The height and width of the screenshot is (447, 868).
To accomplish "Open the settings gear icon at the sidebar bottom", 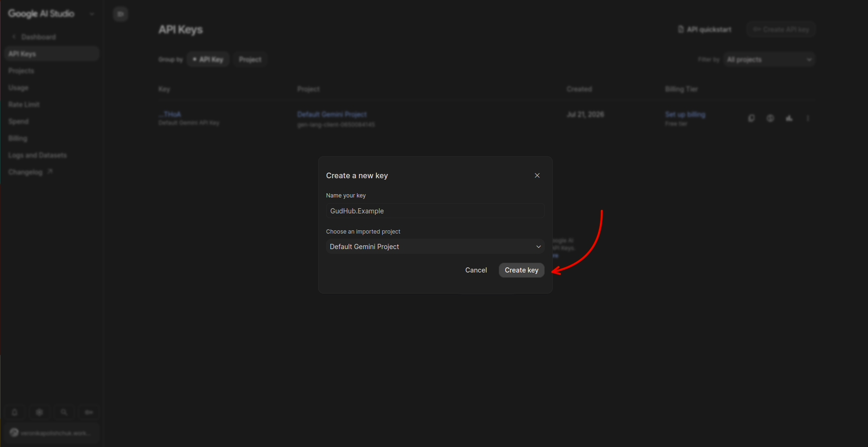I will (x=39, y=412).
